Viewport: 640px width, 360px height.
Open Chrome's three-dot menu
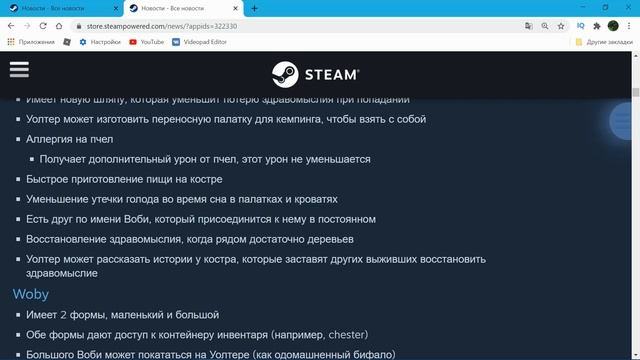coord(629,26)
